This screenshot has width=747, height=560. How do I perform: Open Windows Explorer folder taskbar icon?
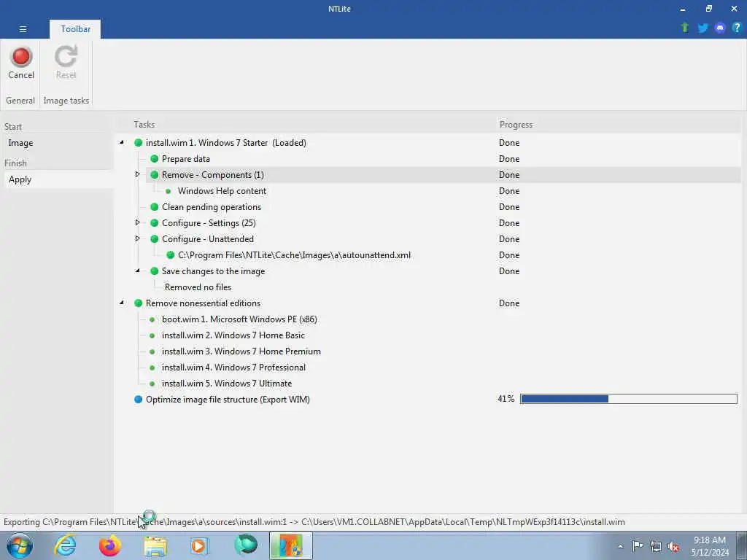click(155, 545)
